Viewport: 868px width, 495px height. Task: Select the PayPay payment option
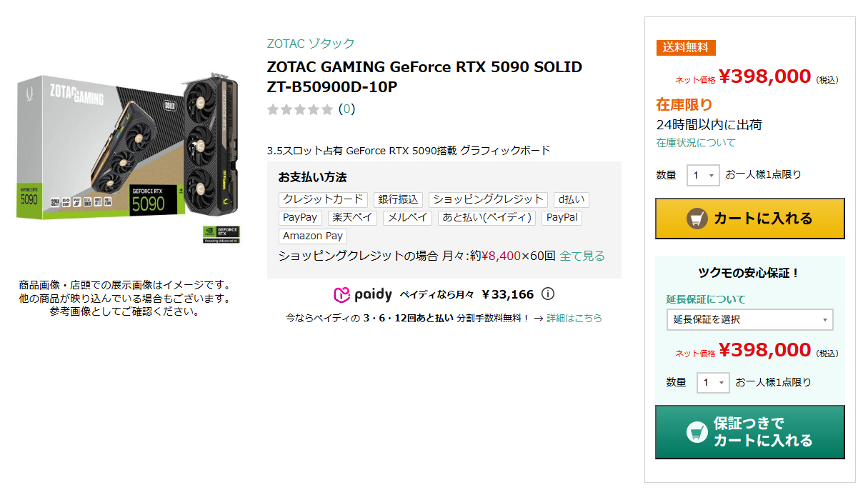click(x=300, y=218)
